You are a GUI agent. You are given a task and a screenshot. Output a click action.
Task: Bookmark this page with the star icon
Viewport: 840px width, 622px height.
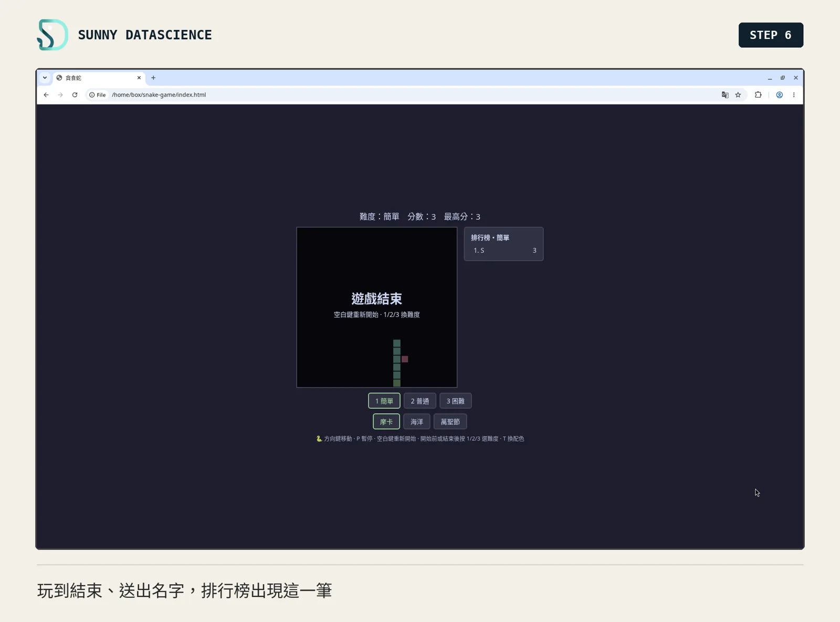738,95
